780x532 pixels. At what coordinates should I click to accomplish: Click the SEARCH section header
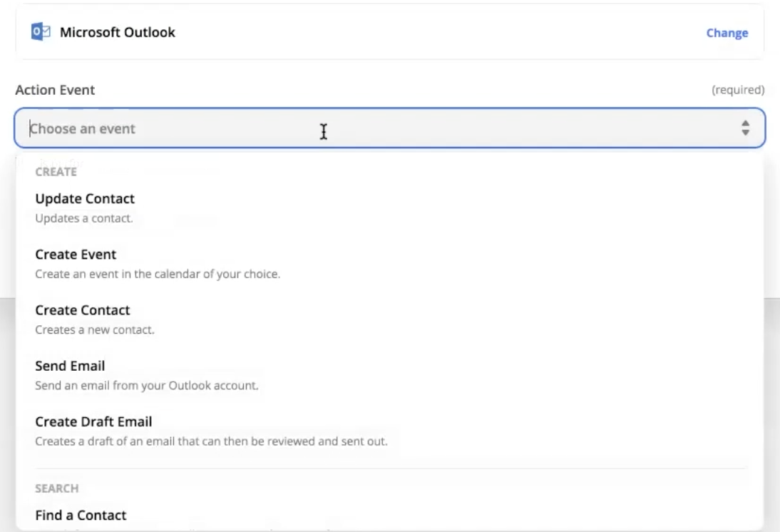56,488
